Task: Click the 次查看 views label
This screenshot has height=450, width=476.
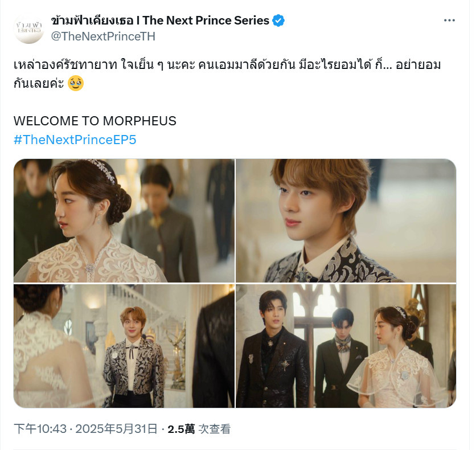Action: [x=214, y=429]
